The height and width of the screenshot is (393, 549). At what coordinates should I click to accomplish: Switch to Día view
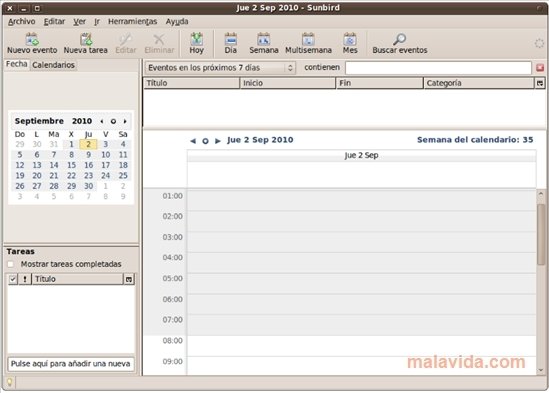[230, 43]
